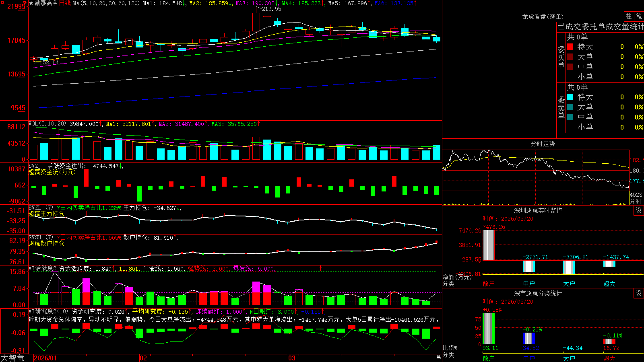The image size is (644, 362).
Task: Click the 03 month marker on time axis
Action: pos(292,358)
